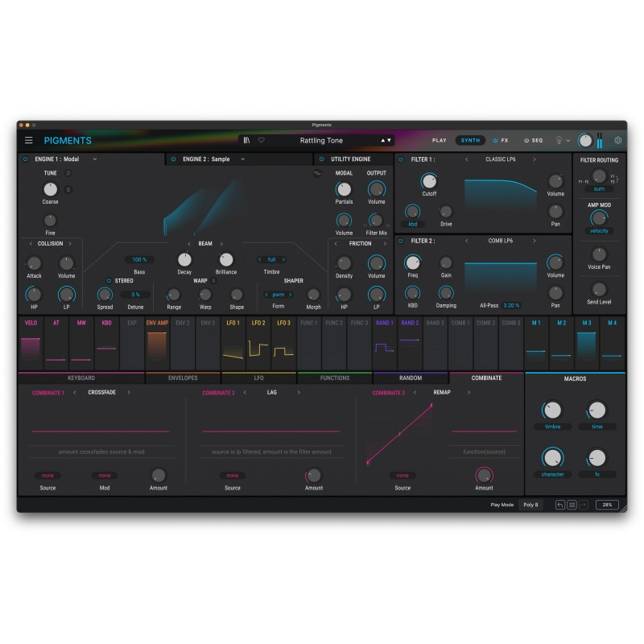The width and height of the screenshot is (644, 644).
Task: Click the Poly 8 play mode button
Action: pos(533,503)
